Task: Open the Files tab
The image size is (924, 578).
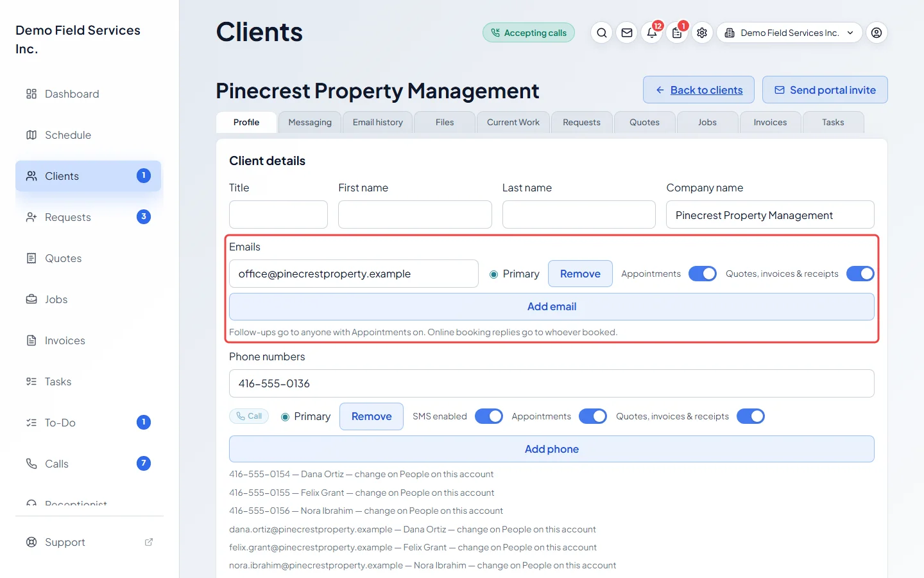Action: point(445,122)
